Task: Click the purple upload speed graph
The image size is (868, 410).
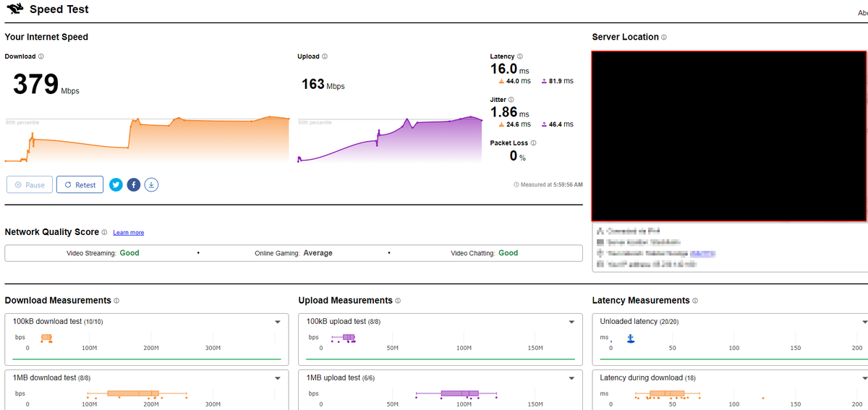Action: [390, 139]
